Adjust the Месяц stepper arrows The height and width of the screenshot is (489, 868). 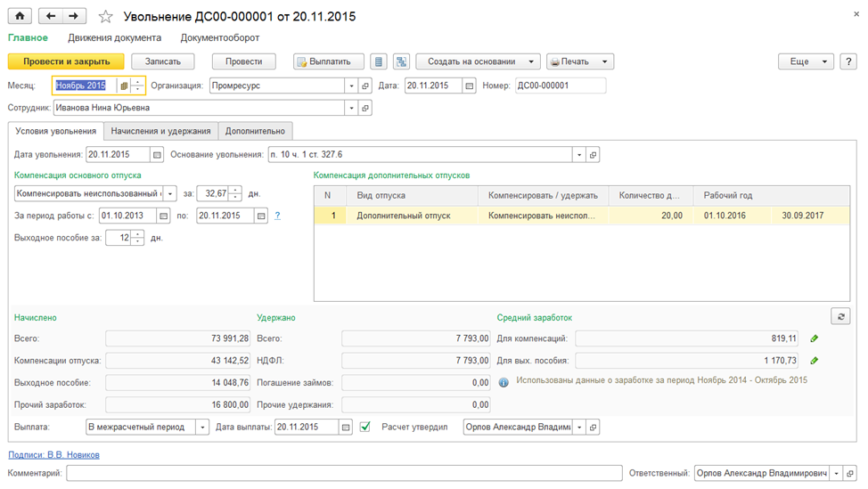[x=136, y=86]
